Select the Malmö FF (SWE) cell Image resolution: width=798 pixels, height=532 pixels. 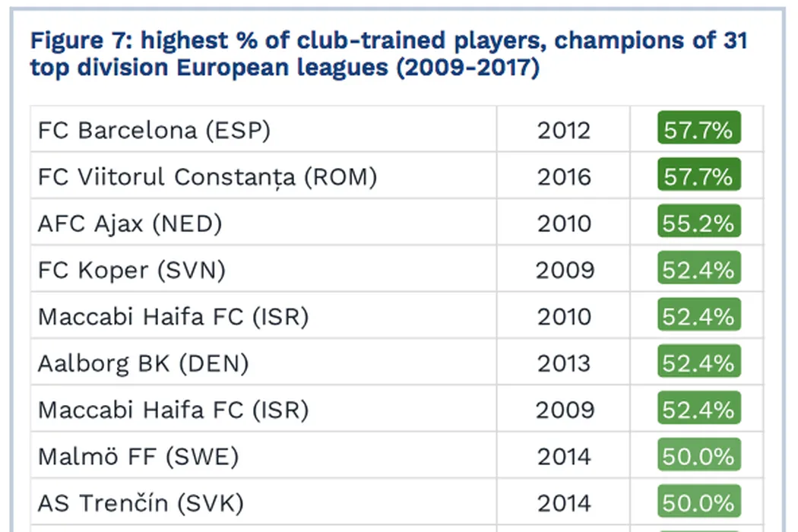(x=138, y=456)
